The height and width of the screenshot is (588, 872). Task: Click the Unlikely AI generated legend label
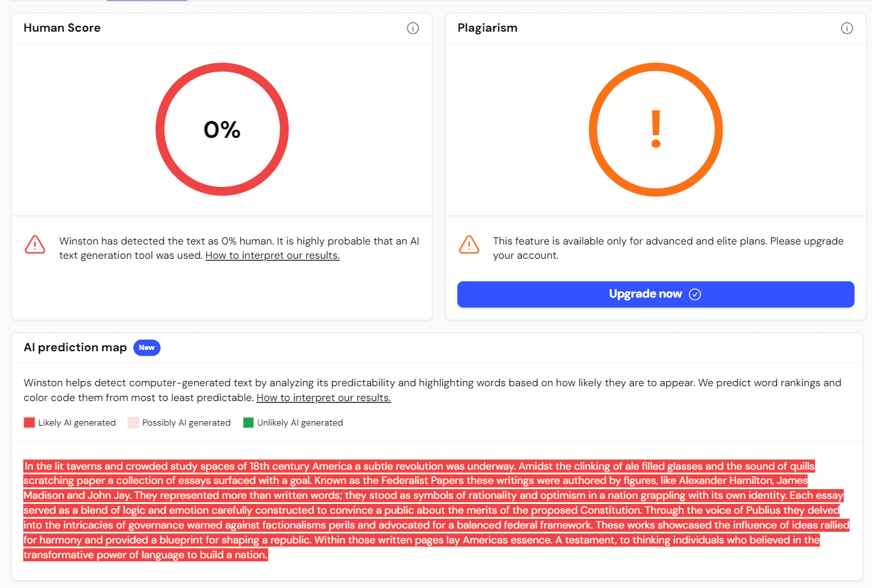click(x=300, y=423)
